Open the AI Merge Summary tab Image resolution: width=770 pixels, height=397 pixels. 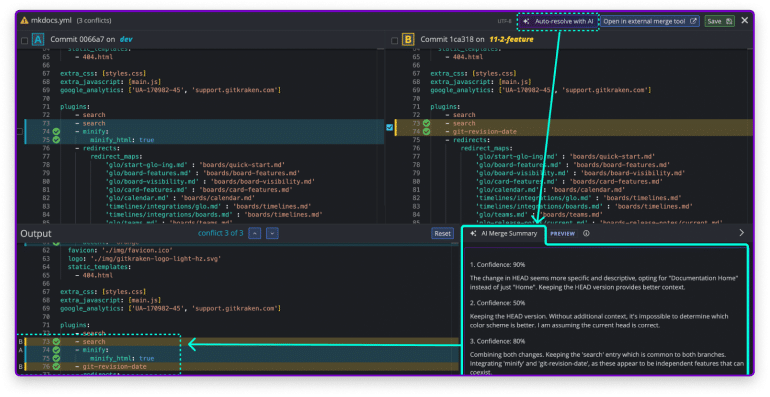click(x=503, y=233)
